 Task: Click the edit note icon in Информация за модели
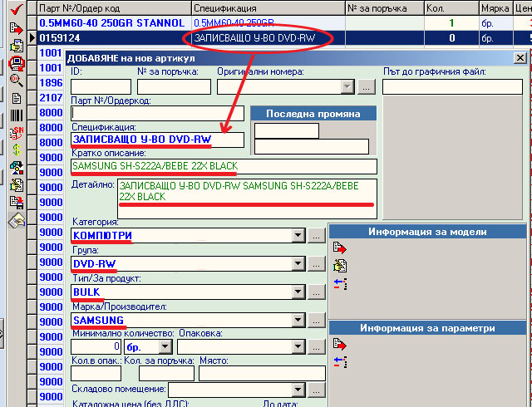click(x=340, y=266)
